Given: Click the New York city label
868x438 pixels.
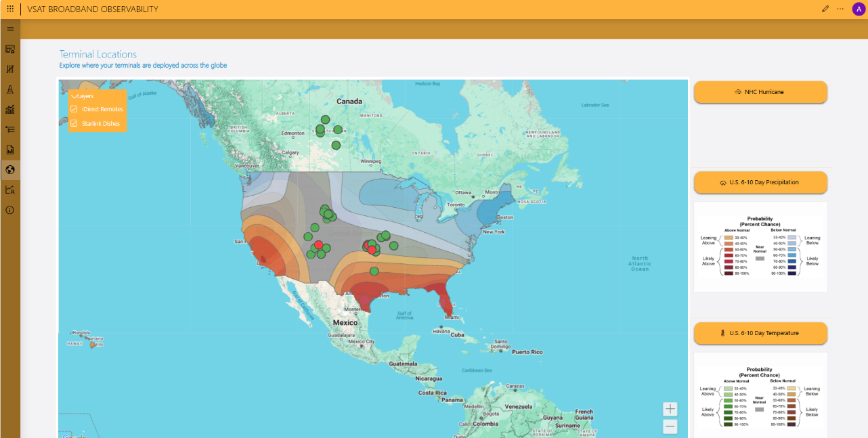Looking at the screenshot, I should click(494, 232).
